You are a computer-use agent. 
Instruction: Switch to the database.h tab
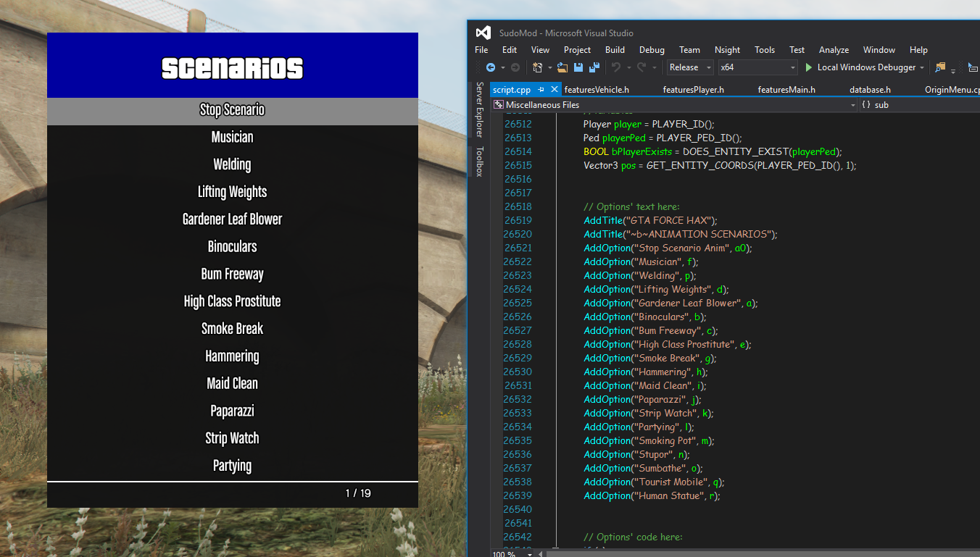pyautogui.click(x=870, y=90)
